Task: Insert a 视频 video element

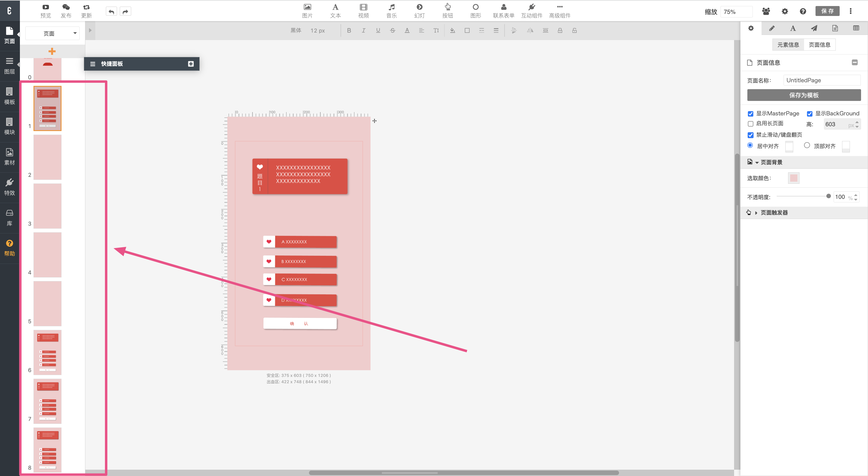Action: coord(363,8)
